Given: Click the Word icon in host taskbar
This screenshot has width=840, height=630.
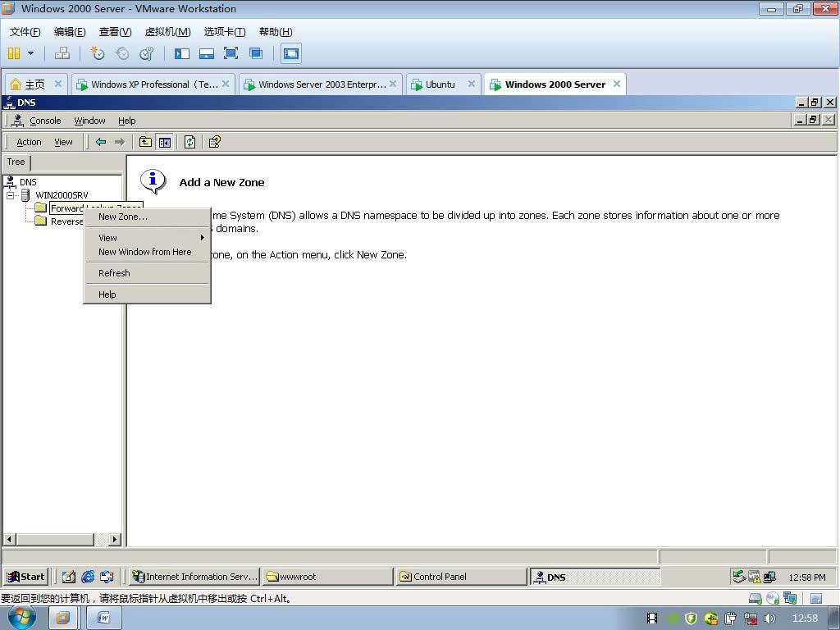Looking at the screenshot, I should [x=104, y=619].
